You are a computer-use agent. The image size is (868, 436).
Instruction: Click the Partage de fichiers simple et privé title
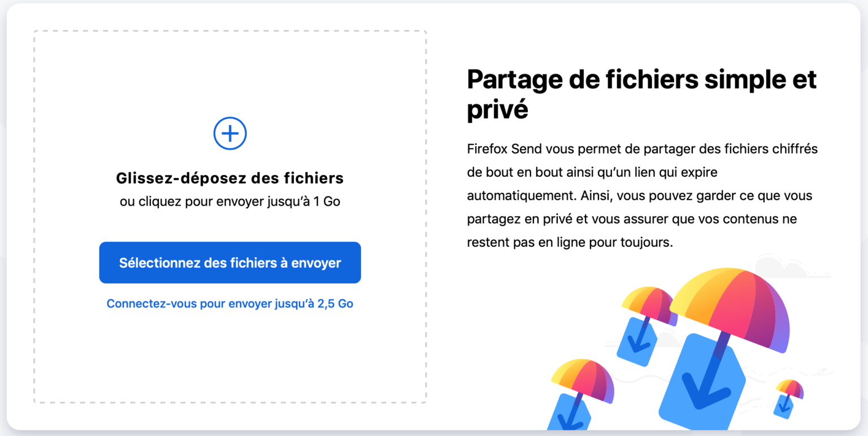[x=642, y=94]
